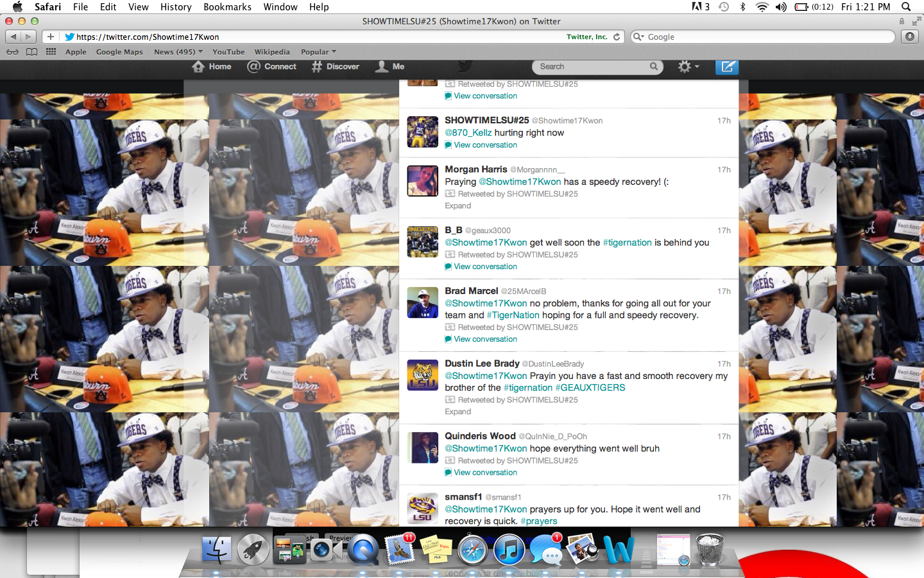This screenshot has height=578, width=924.
Task: Open Bluetooth status menu
Action: click(x=742, y=7)
